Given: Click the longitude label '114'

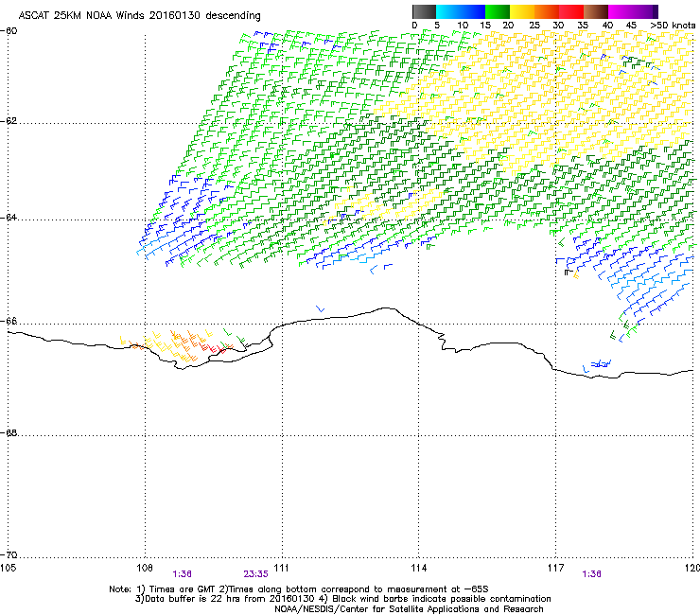Looking at the screenshot, I should pyautogui.click(x=418, y=568).
